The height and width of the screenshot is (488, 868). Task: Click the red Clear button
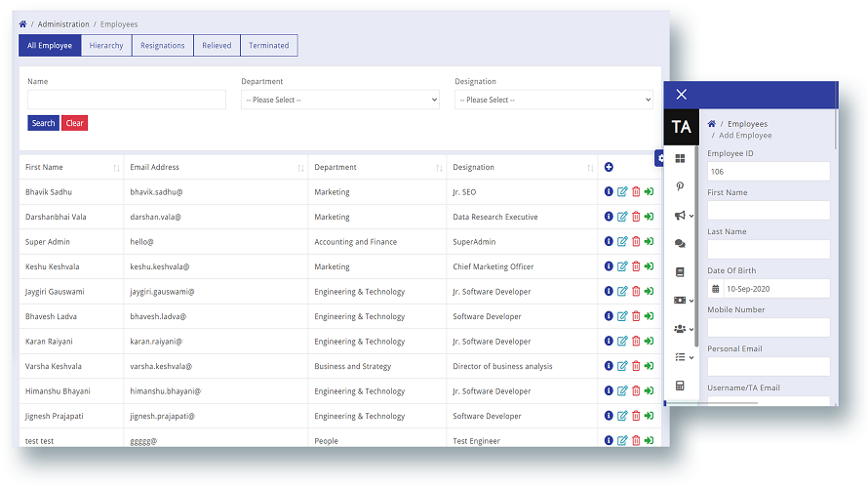click(75, 123)
